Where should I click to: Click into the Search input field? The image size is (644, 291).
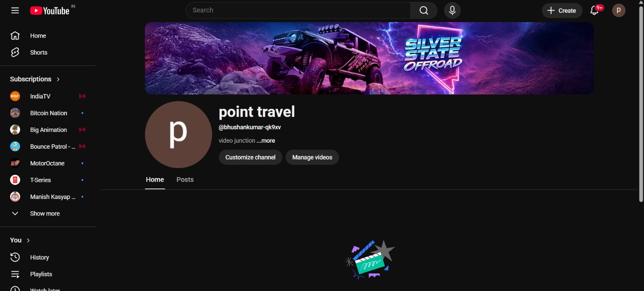(298, 10)
